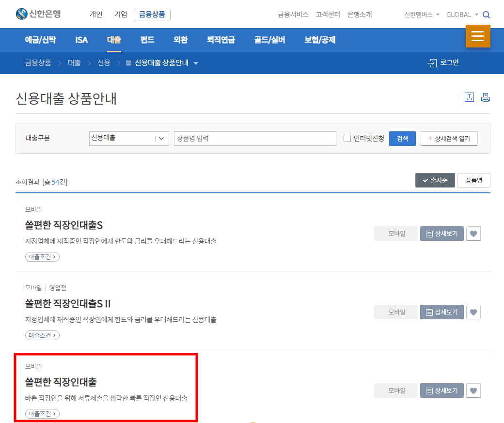Open the 대출 menu tab

coord(114,40)
